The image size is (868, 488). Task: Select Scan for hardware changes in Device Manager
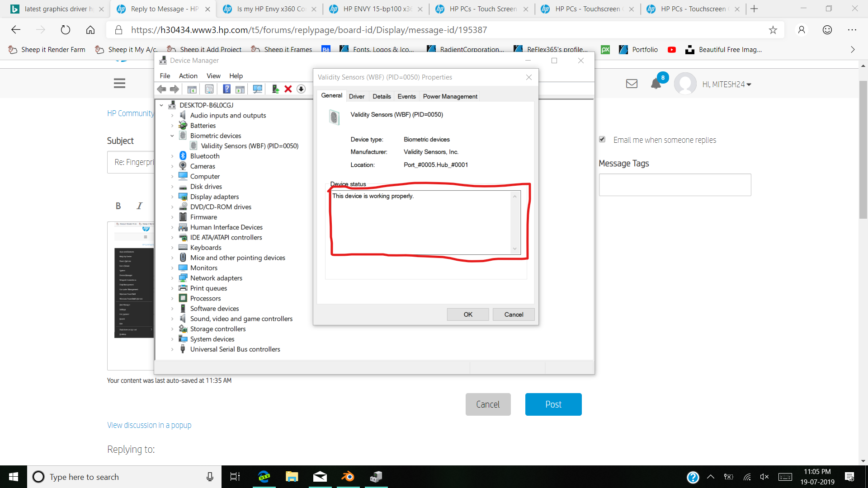coord(257,89)
